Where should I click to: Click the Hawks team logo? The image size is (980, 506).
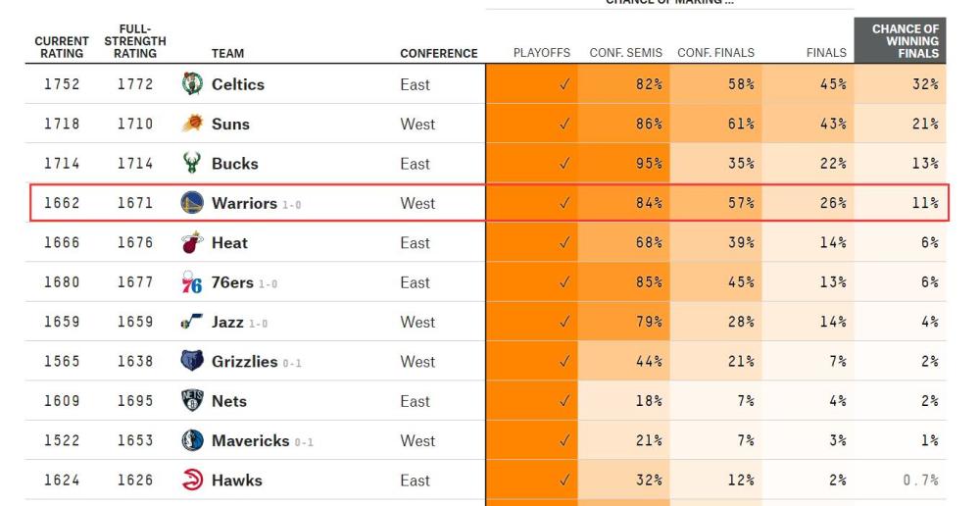(192, 481)
